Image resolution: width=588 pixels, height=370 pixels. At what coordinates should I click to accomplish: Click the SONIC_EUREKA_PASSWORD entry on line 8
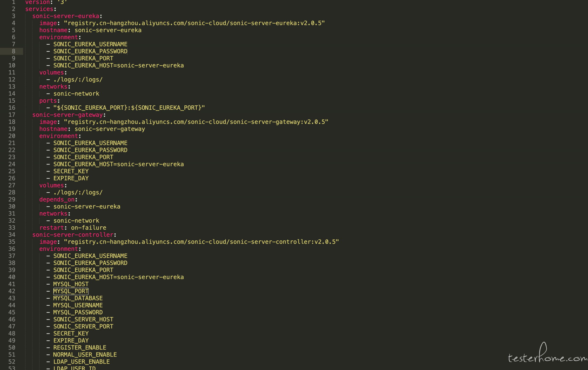click(90, 51)
